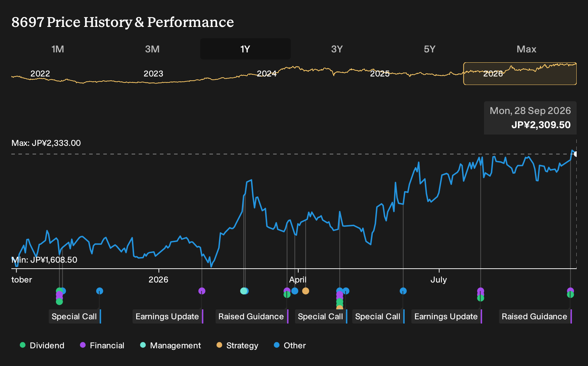
Task: Toggle the Dividend legend filter
Action: click(42, 345)
